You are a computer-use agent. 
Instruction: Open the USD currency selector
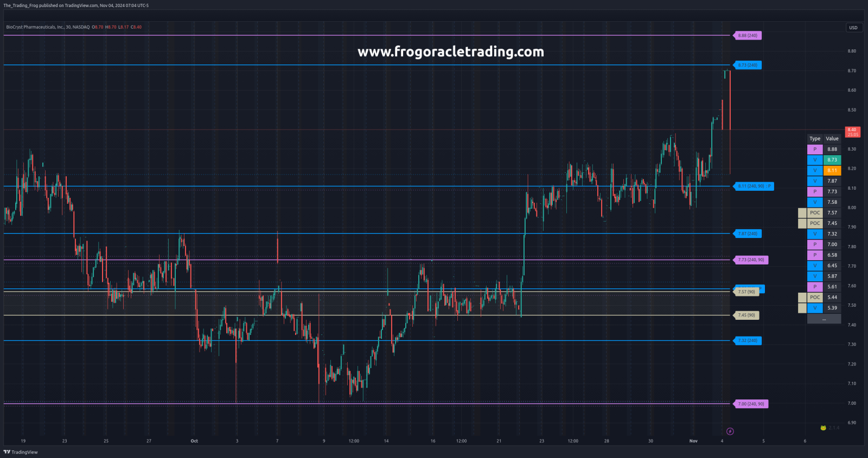pos(853,28)
